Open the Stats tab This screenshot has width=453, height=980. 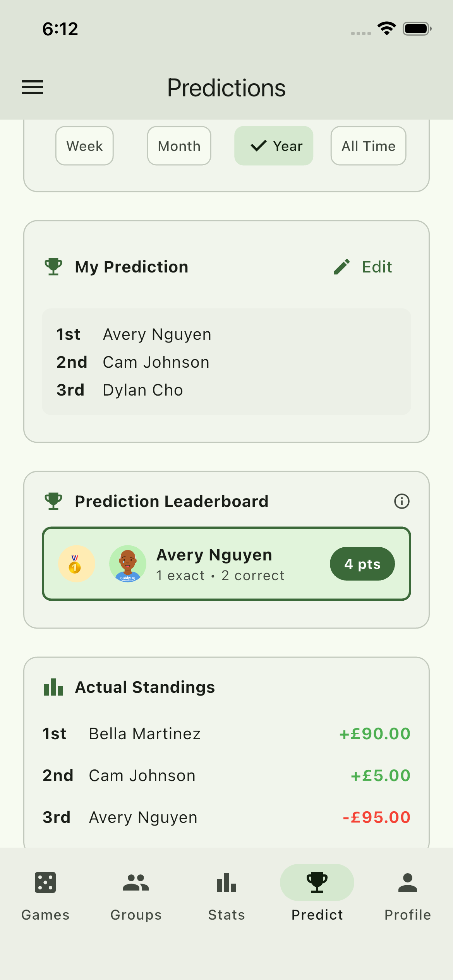[226, 890]
